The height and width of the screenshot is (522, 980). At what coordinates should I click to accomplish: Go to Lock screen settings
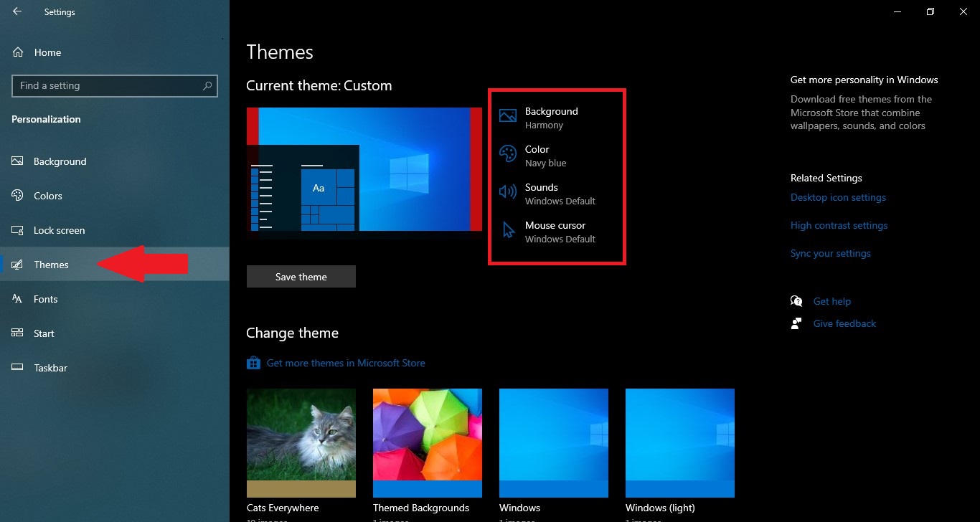[115, 230]
